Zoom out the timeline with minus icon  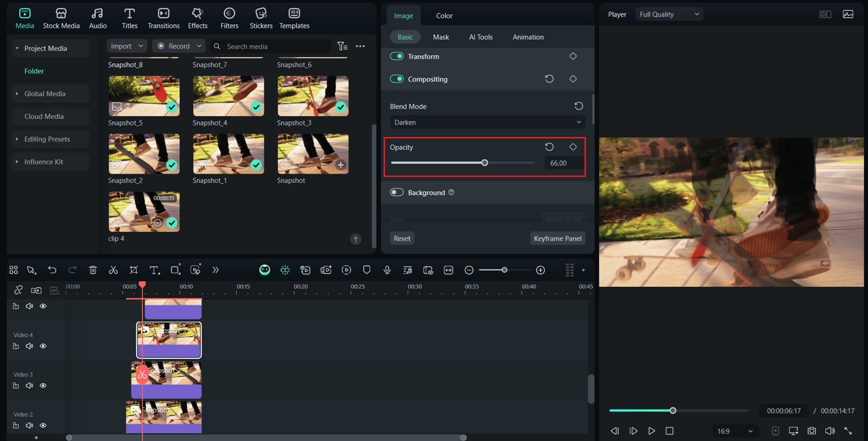(x=469, y=270)
